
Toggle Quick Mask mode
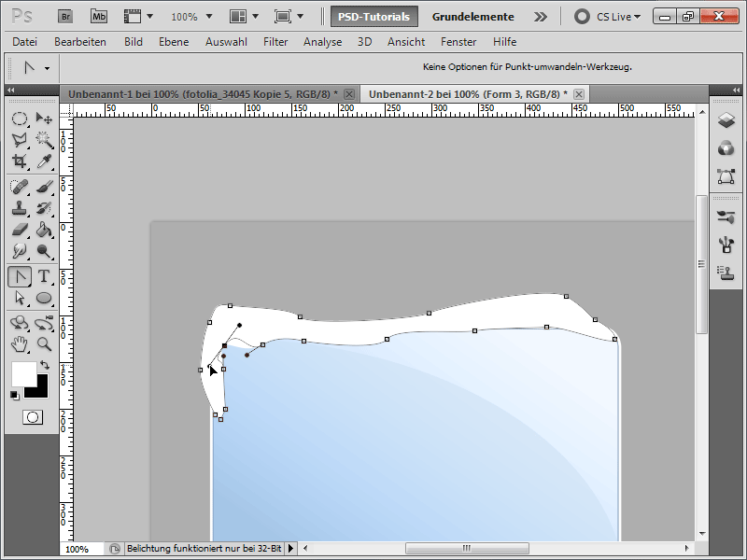click(33, 417)
